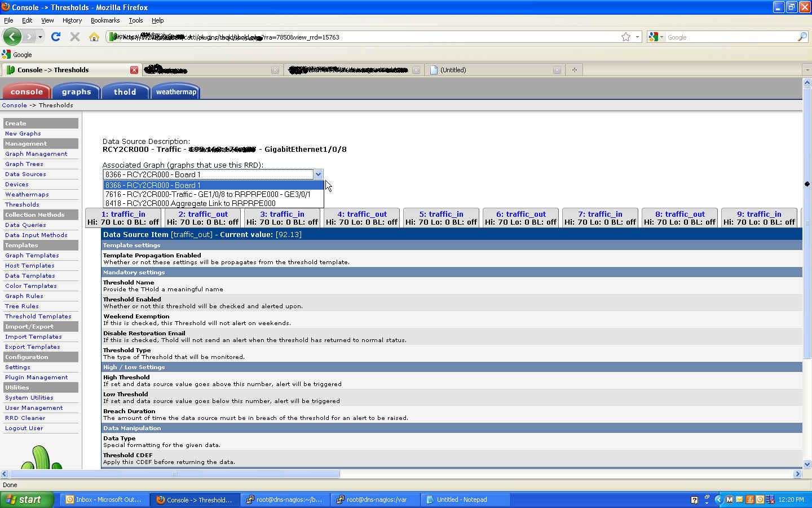Viewport: 812px width, 508px height.
Task: Open the View menu
Action: click(47, 20)
